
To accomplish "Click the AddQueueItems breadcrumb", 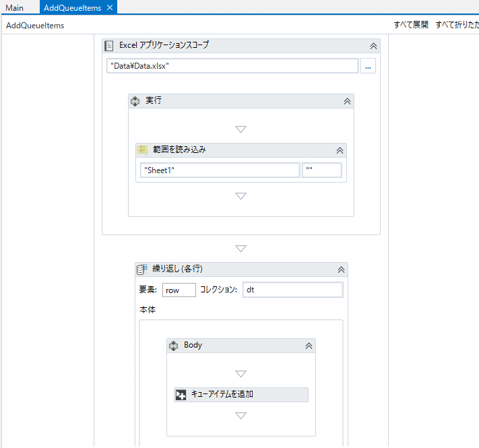I will point(35,26).
